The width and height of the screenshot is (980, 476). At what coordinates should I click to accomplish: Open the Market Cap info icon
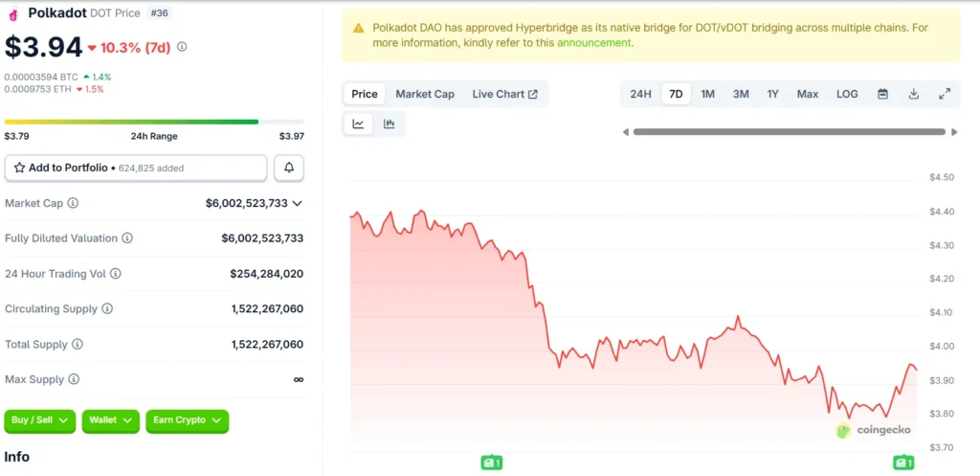pos(73,203)
